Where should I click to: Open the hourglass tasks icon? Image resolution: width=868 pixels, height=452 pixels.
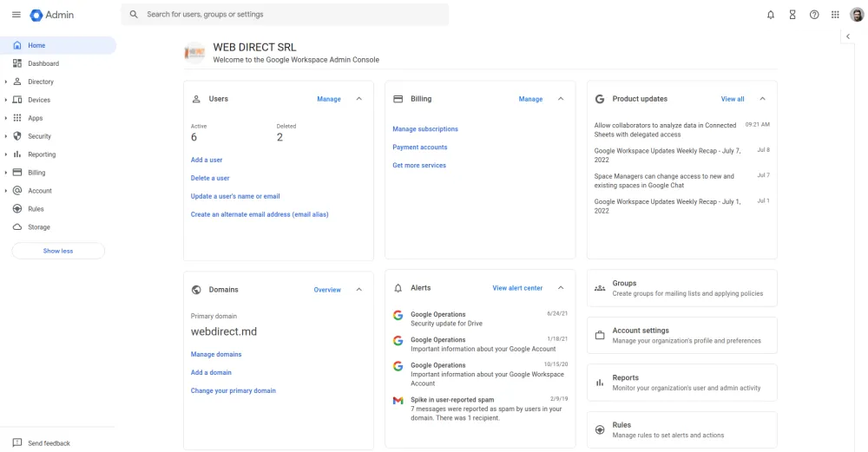point(792,15)
